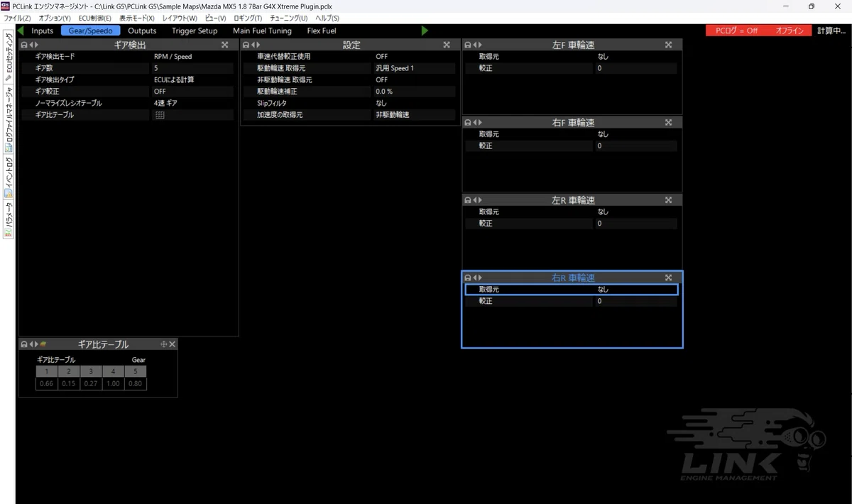Close the ギア比テーブル panel with its X

click(x=172, y=344)
